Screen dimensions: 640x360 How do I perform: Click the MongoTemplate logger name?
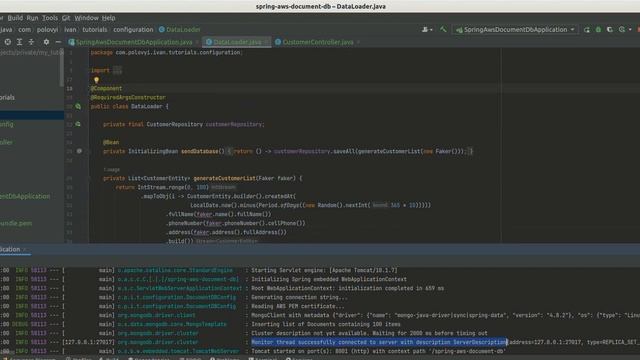pos(172,324)
